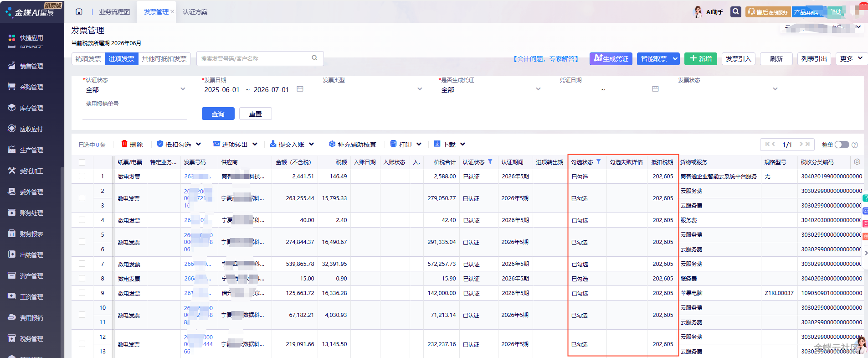Image resolution: width=868 pixels, height=358 pixels.
Task: Toggle the 整单 switch
Action: click(842, 145)
